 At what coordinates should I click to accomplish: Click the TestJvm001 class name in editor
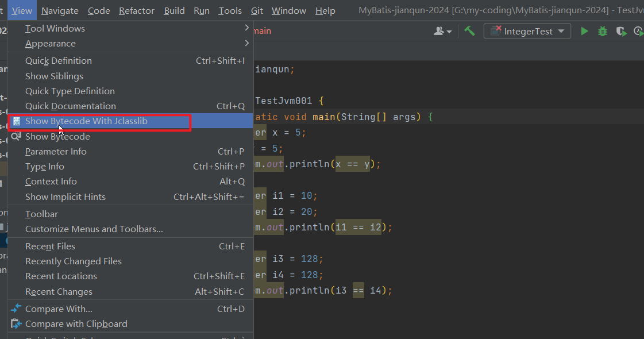pyautogui.click(x=283, y=101)
